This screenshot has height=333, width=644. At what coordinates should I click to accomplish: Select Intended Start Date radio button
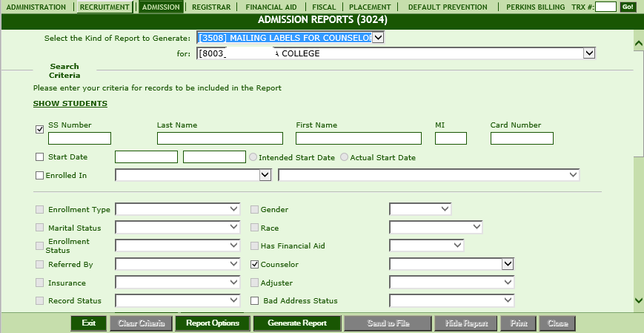(253, 157)
